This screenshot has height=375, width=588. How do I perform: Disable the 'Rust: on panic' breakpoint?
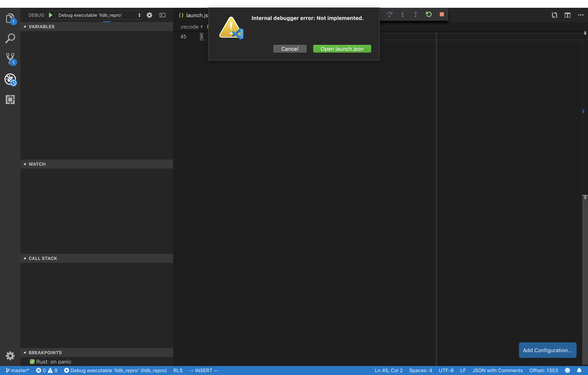(32, 362)
